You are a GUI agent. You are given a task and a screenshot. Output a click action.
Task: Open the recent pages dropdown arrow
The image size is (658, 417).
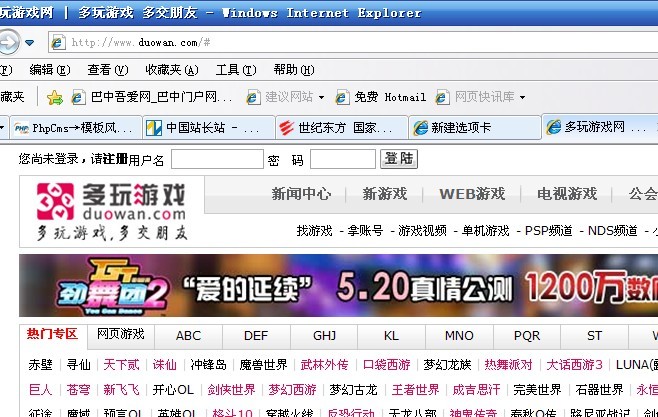pyautogui.click(x=29, y=42)
